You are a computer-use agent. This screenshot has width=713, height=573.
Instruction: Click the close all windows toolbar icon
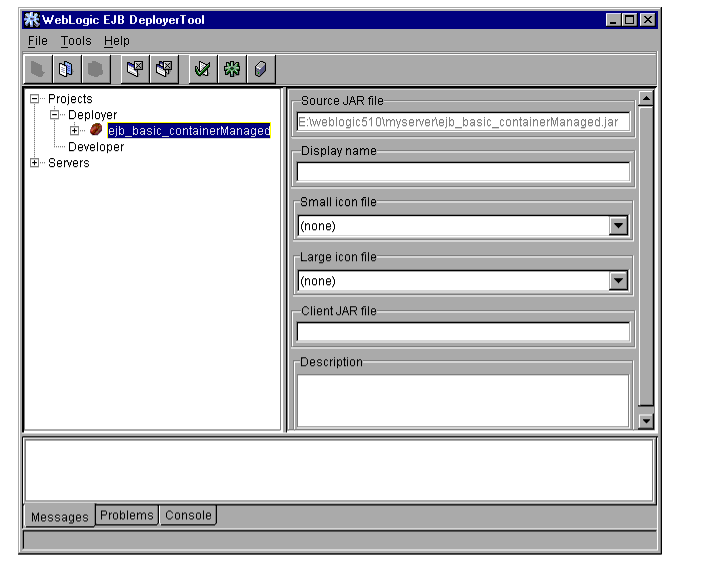point(164,69)
